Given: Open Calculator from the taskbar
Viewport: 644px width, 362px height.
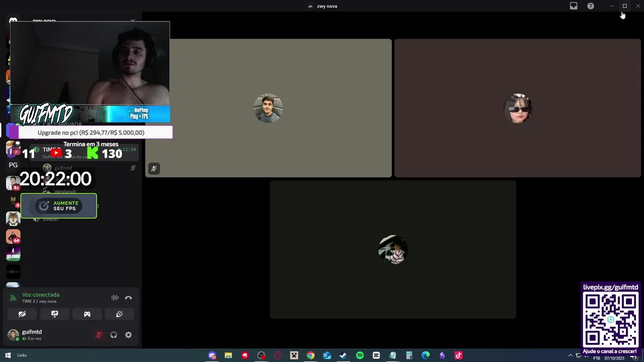Looking at the screenshot, I should 409,355.
